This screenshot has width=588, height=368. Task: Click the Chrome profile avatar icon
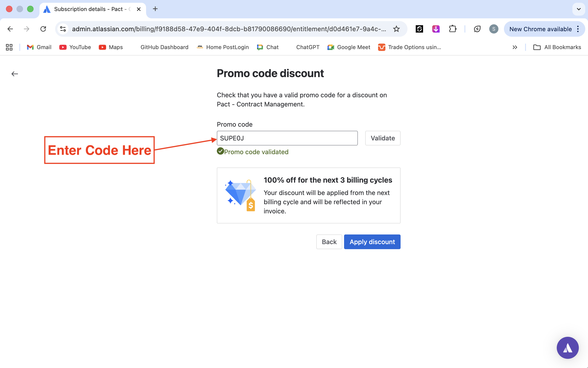[493, 29]
